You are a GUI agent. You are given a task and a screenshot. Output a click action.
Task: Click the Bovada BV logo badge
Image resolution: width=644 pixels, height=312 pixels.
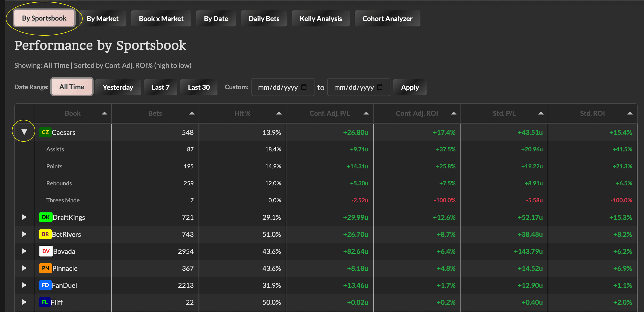46,251
